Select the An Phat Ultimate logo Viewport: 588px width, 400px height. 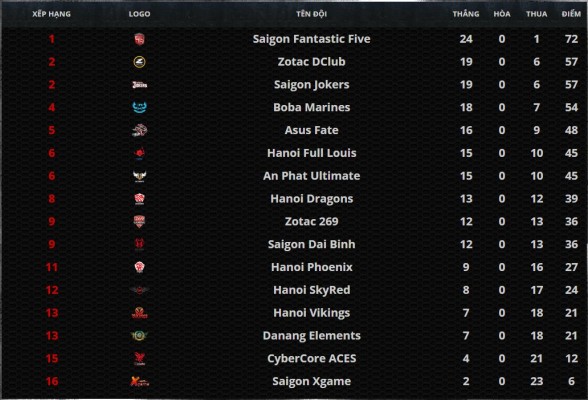[x=140, y=176]
